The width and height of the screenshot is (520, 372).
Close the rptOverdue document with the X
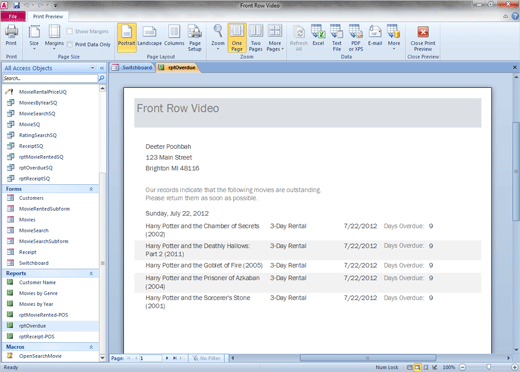pos(515,67)
